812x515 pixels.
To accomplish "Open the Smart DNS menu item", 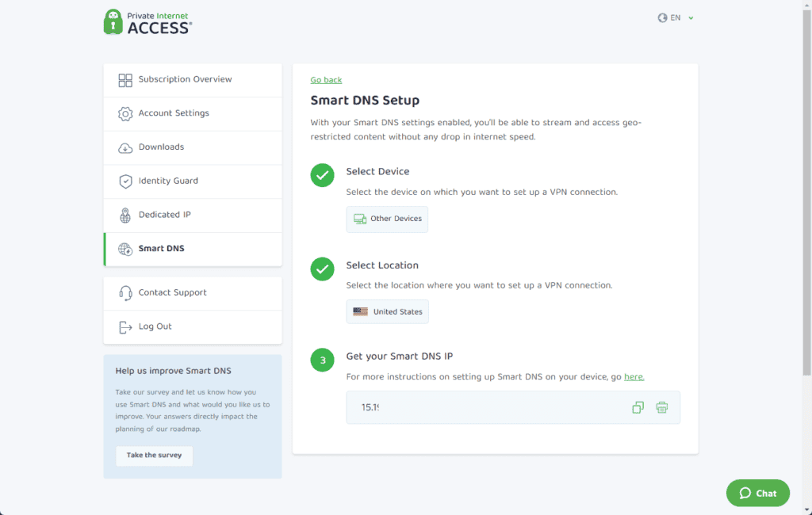I will tap(161, 249).
